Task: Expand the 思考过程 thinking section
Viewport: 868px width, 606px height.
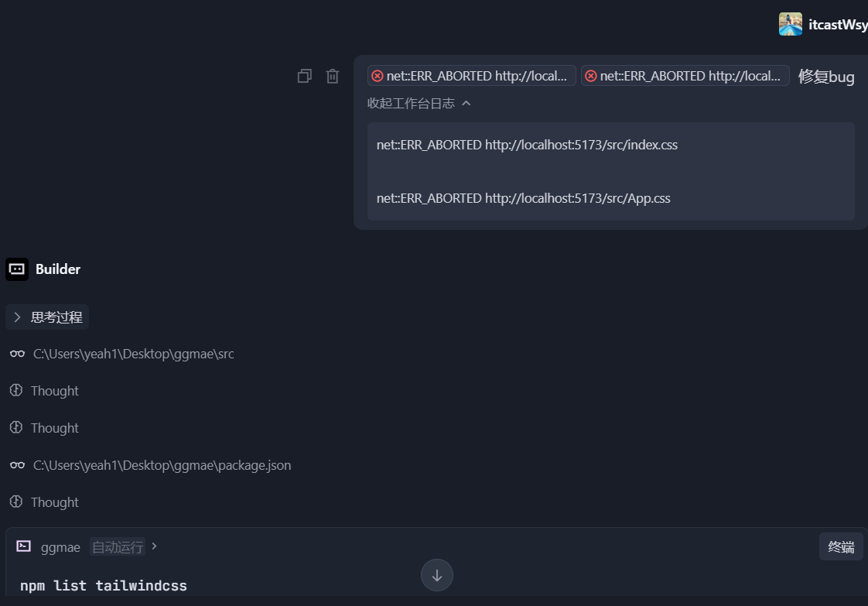Action: pyautogui.click(x=47, y=317)
